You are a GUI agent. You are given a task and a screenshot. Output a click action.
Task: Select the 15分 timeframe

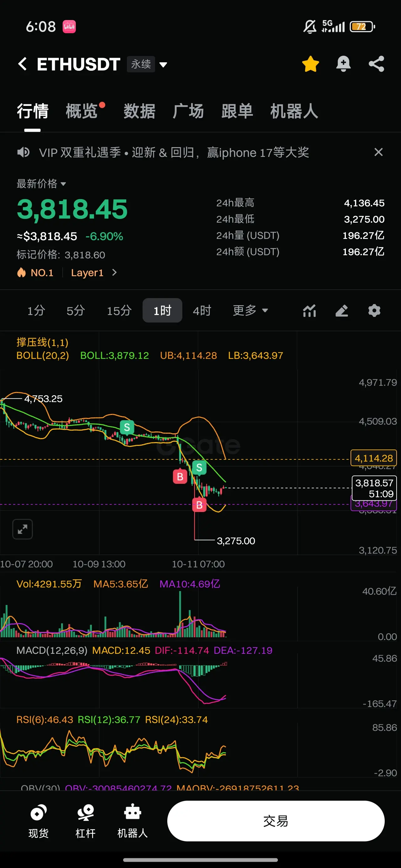pyautogui.click(x=119, y=310)
